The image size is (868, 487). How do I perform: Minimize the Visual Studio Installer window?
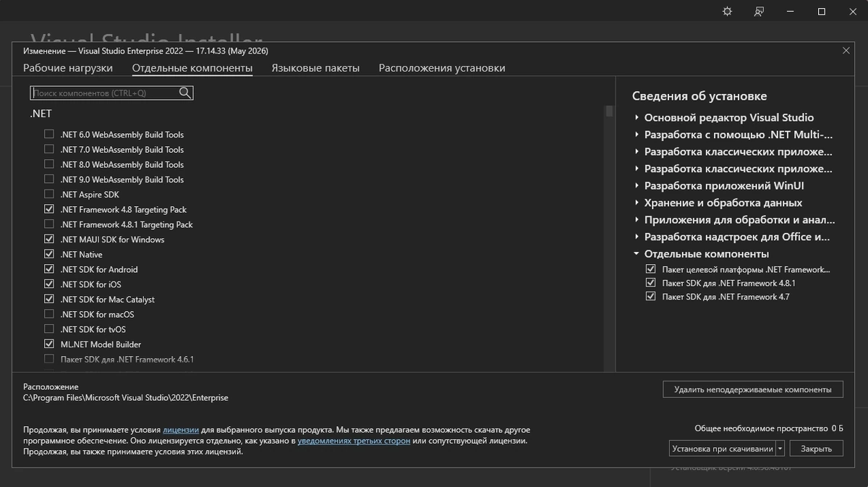[791, 12]
